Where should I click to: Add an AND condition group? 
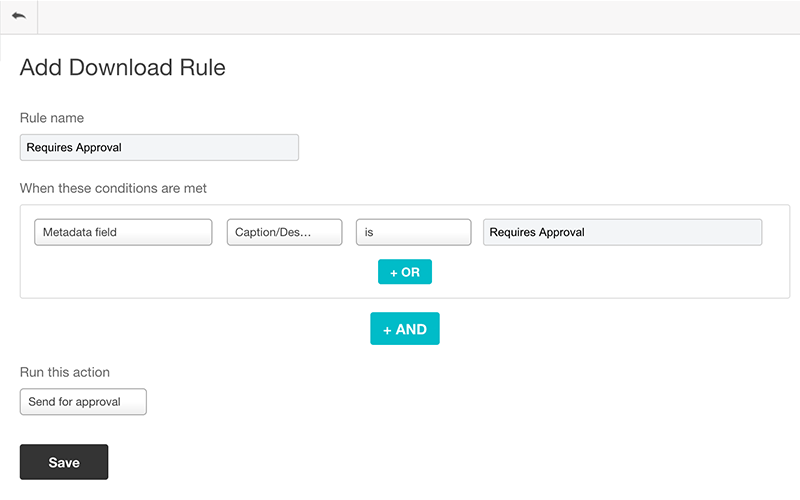(405, 329)
